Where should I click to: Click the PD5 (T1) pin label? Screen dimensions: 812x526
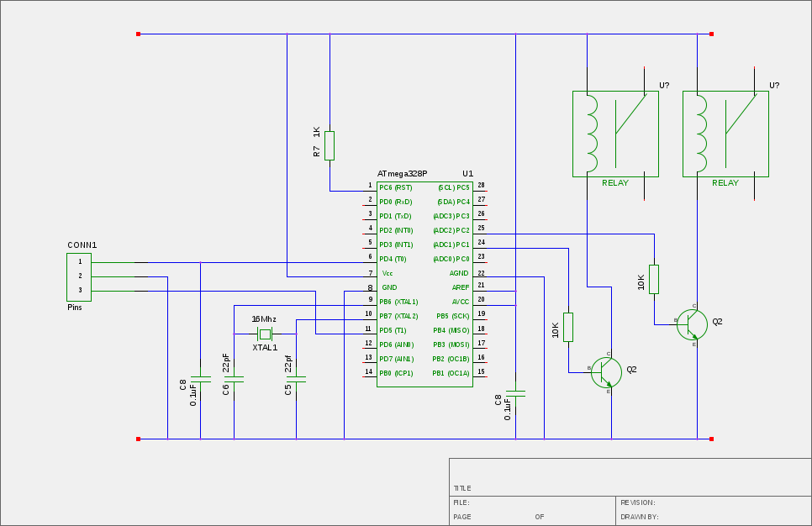[393, 330]
